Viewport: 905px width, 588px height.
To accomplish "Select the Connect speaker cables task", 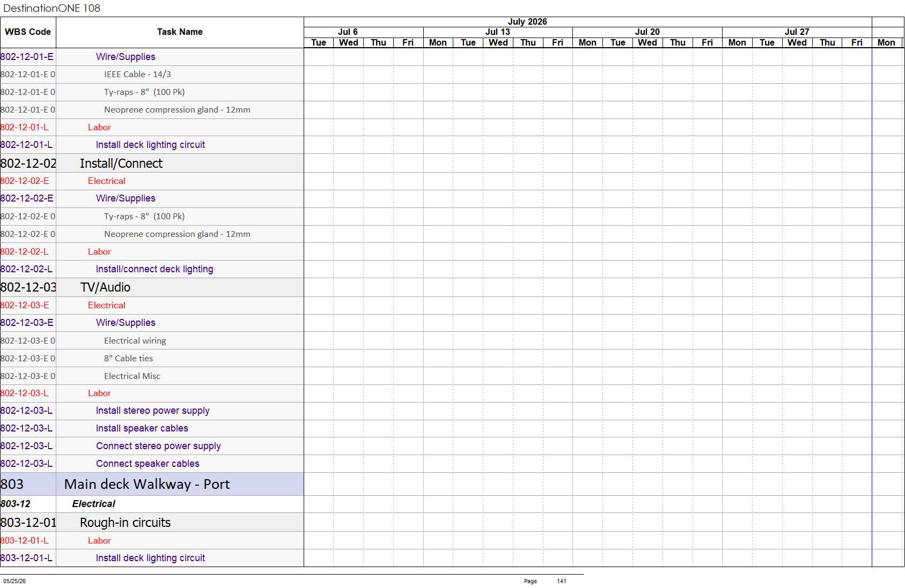I will 152,464.
